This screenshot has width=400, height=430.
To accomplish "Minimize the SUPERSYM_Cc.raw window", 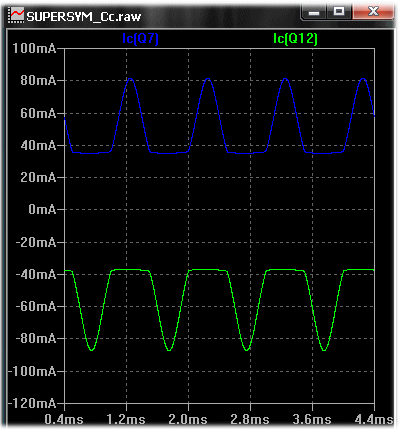I will point(314,12).
